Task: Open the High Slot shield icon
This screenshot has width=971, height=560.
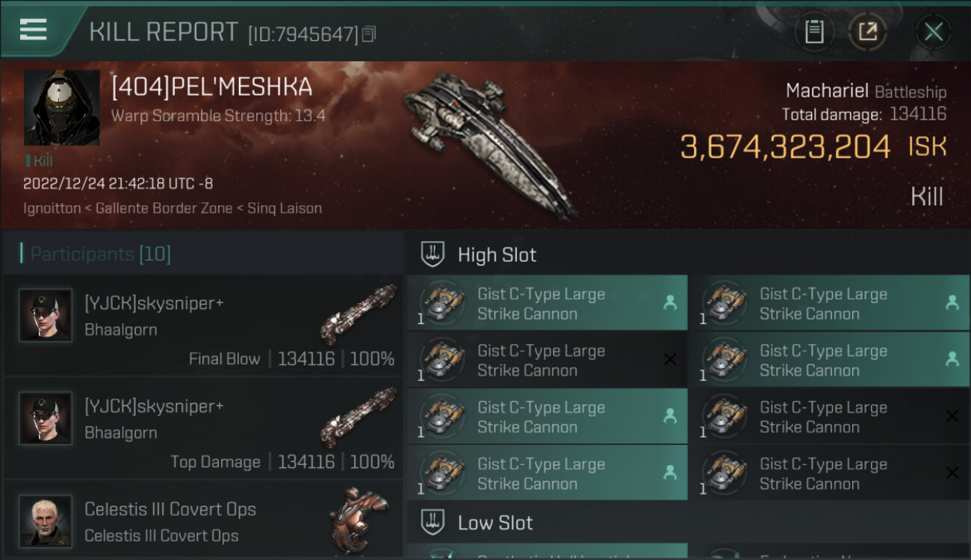Action: point(432,255)
